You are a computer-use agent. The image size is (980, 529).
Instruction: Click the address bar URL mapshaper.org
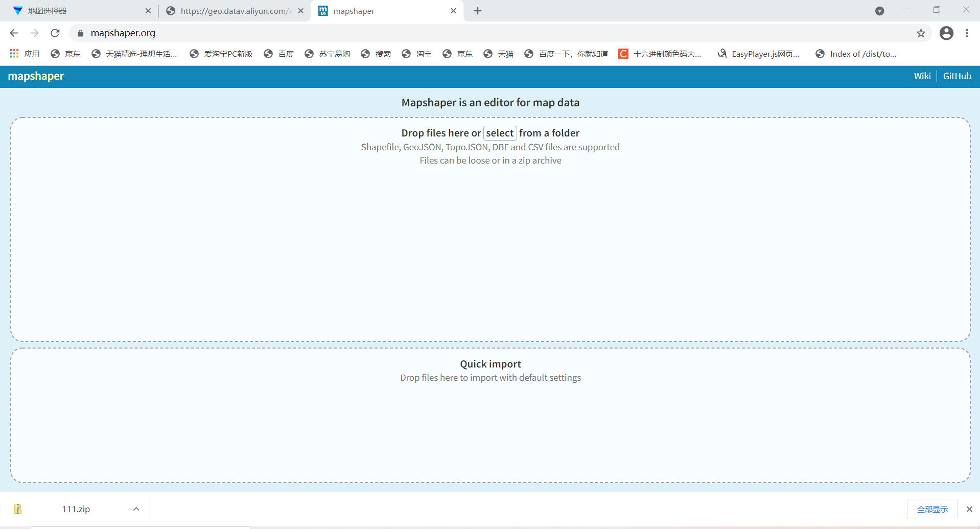click(123, 33)
